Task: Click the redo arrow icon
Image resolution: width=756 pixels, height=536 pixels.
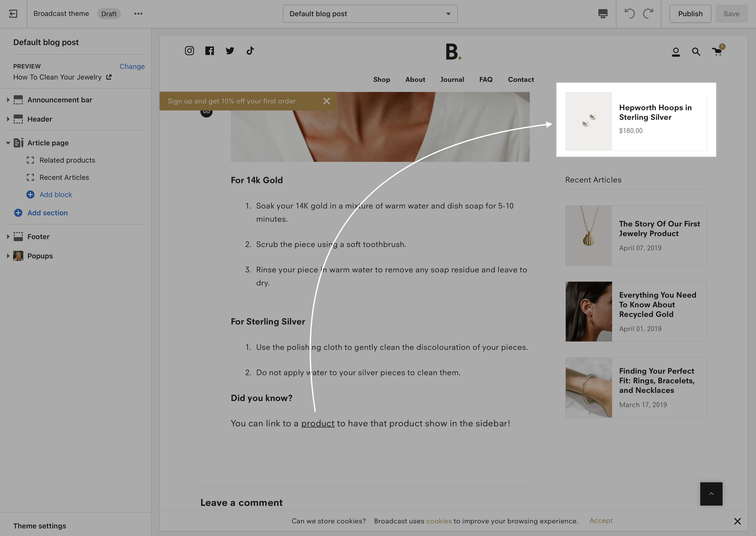Action: pyautogui.click(x=648, y=13)
